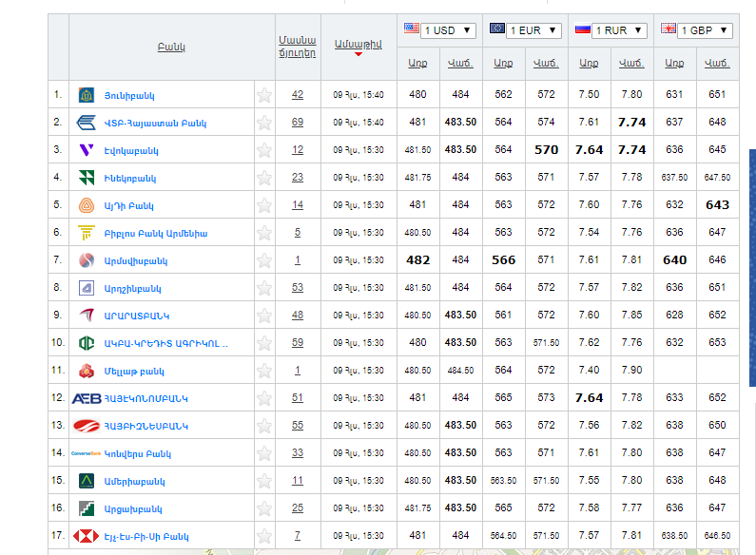Sort by GBP sell rate header
This screenshot has width=756, height=555.
coord(717,63)
